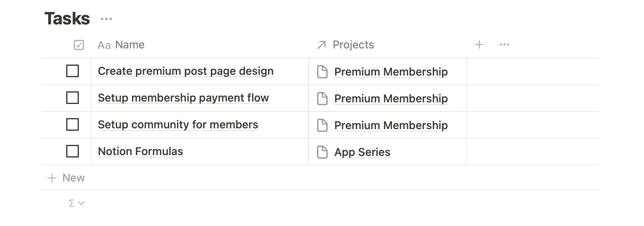Add a new property column with plus
Image resolution: width=644 pixels, height=226 pixels.
click(479, 45)
